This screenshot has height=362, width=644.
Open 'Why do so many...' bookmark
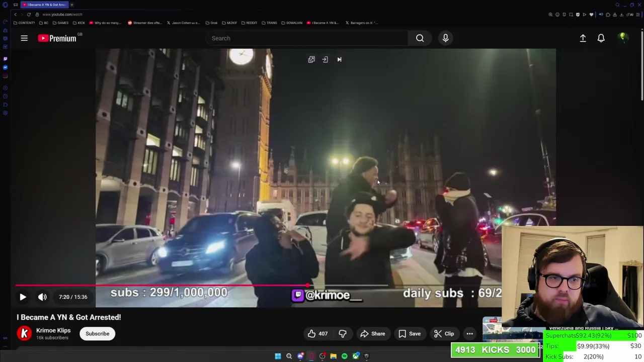click(106, 23)
